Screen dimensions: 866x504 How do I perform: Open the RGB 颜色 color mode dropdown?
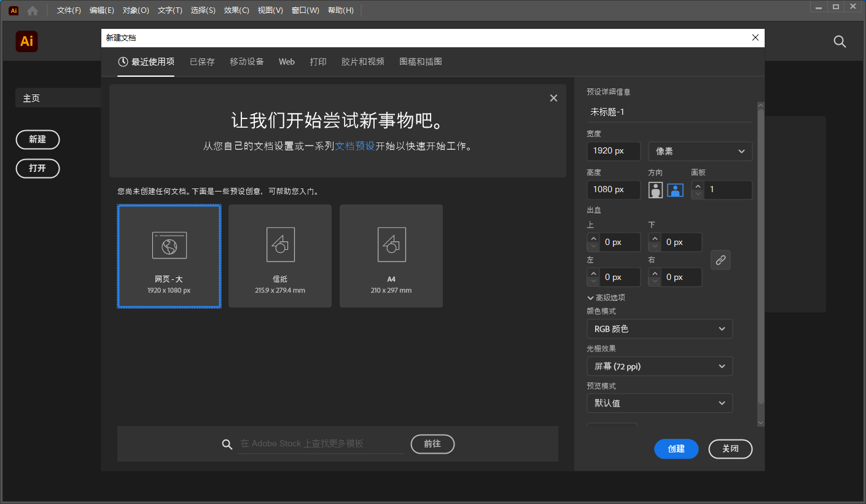point(660,329)
